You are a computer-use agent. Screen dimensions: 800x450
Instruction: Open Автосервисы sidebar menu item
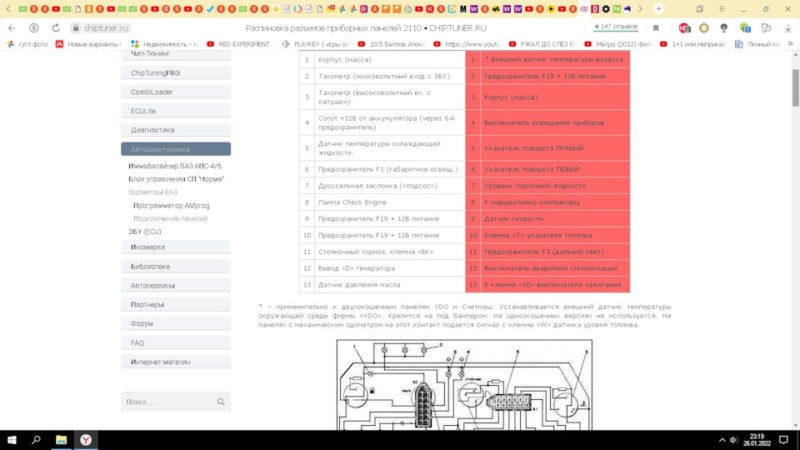tap(176, 285)
